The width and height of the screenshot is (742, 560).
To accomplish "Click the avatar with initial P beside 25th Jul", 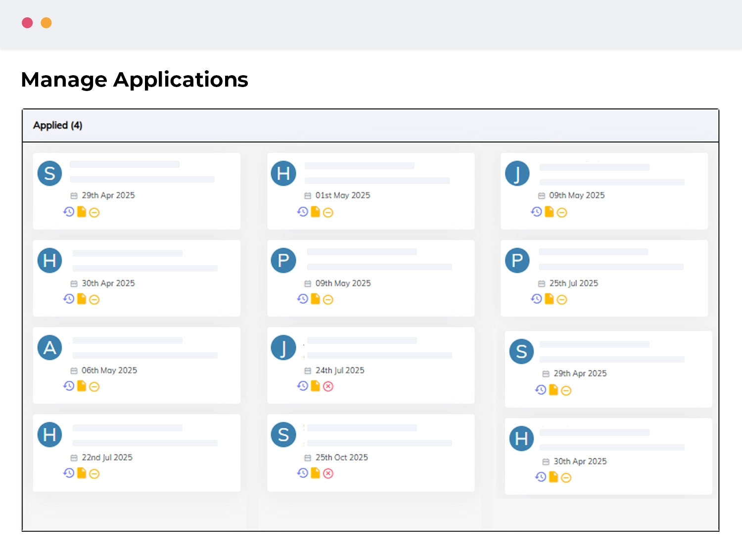I will 517,260.
